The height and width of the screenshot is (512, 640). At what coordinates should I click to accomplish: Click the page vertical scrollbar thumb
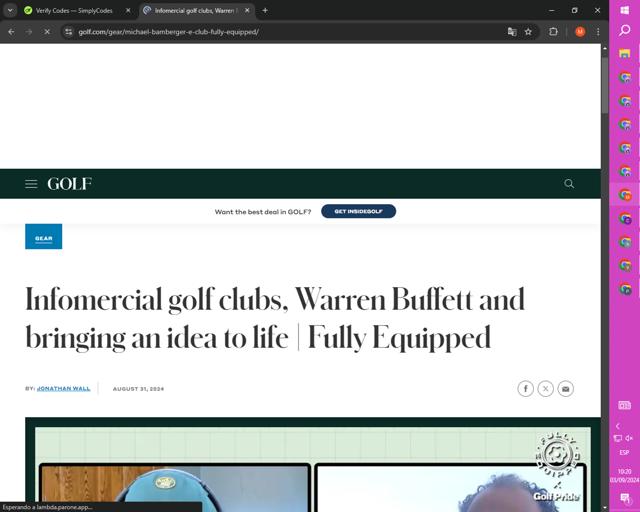point(604,84)
